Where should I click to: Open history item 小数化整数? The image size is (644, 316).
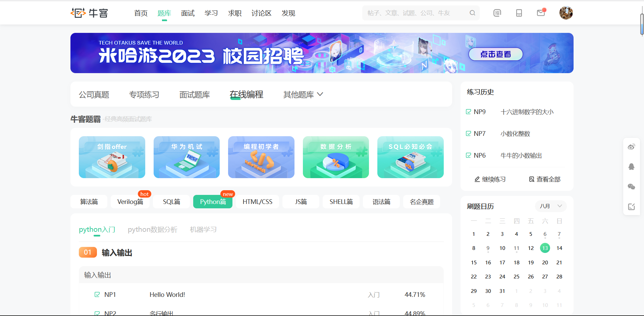[515, 134]
